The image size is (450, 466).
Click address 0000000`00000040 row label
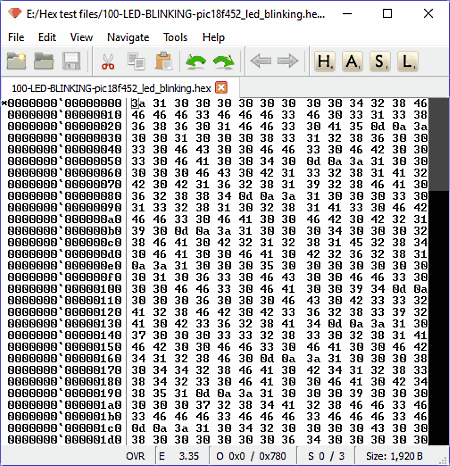click(x=65, y=150)
